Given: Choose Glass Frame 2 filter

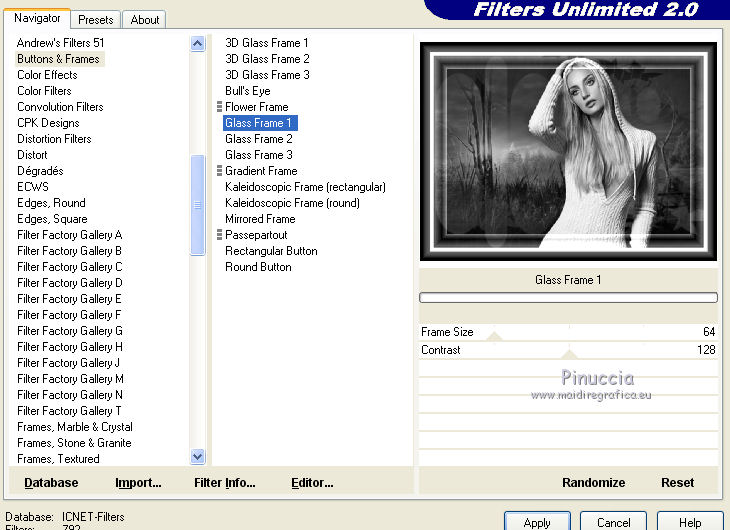Looking at the screenshot, I should click(259, 139).
